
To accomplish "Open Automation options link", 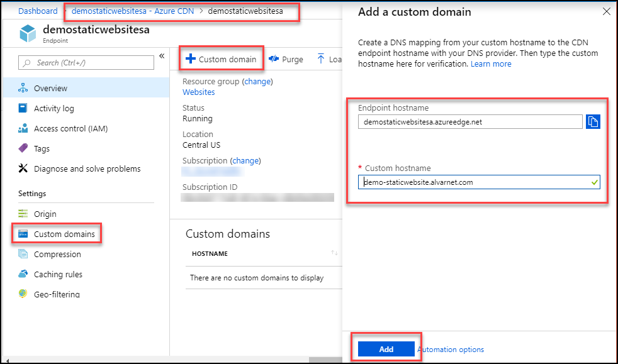I will tap(451, 350).
